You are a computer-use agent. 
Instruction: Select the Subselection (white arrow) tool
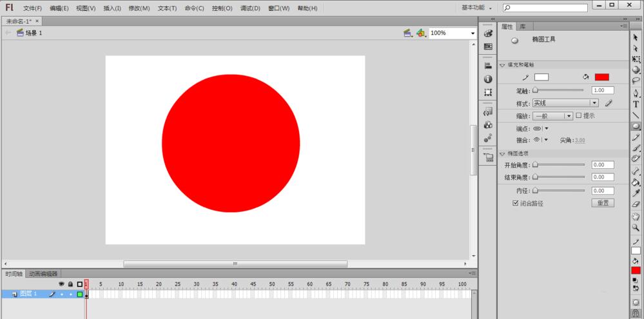click(x=636, y=48)
